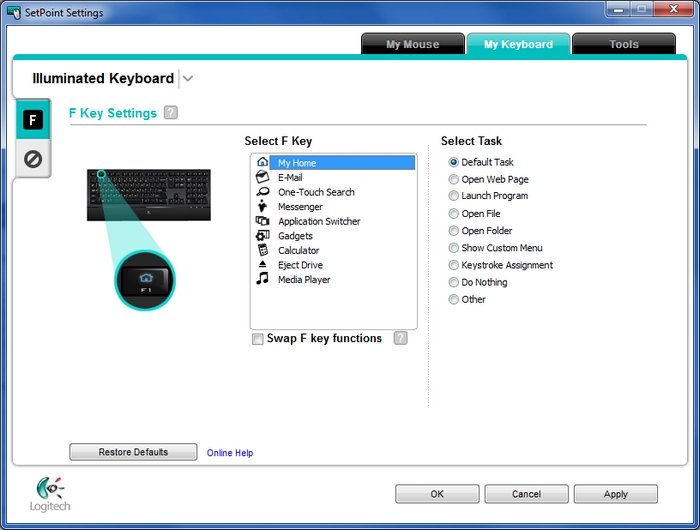This screenshot has height=530, width=700.
Task: Select the Default Task radio button
Action: (454, 162)
